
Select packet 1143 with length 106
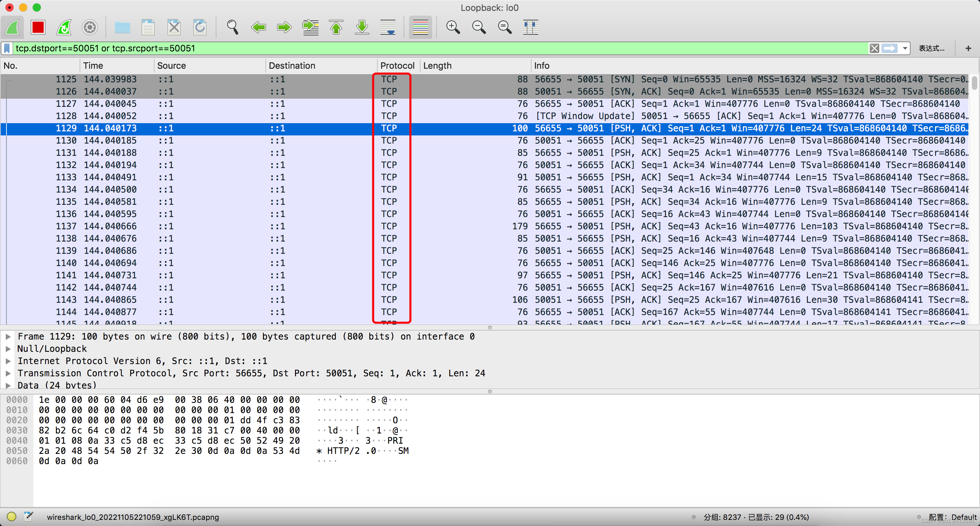point(485,300)
